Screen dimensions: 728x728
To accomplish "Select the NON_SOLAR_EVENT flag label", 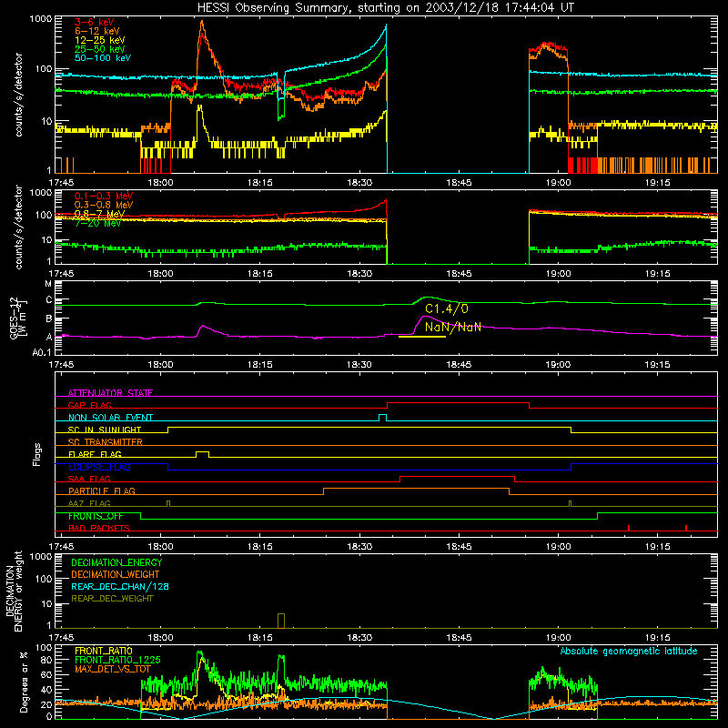I will tap(110, 418).
